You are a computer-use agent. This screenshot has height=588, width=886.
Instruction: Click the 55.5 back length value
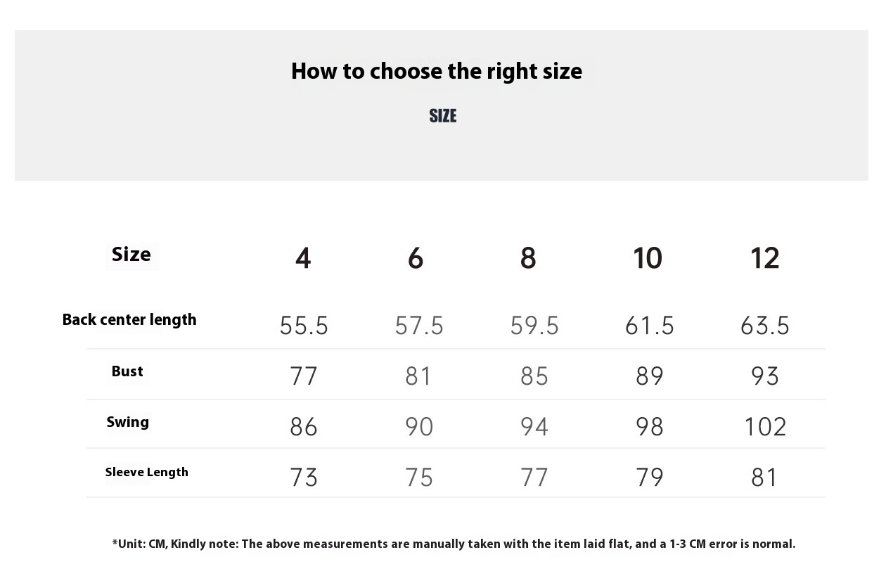pyautogui.click(x=304, y=326)
